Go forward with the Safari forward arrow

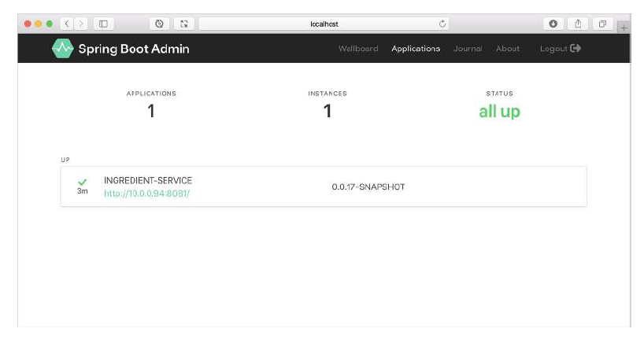[81, 24]
